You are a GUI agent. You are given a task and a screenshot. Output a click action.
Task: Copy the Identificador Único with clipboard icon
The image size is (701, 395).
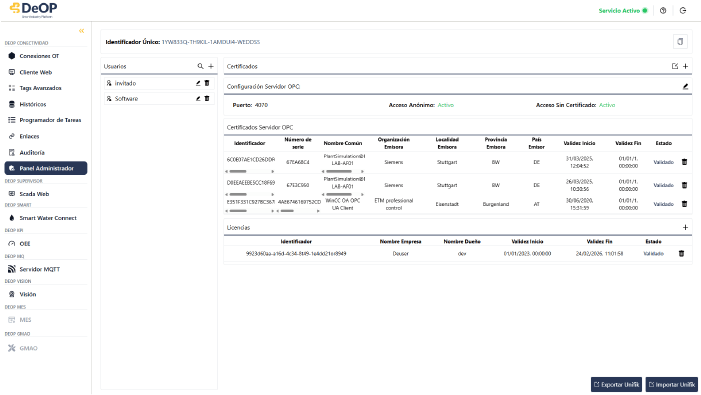[x=680, y=42]
